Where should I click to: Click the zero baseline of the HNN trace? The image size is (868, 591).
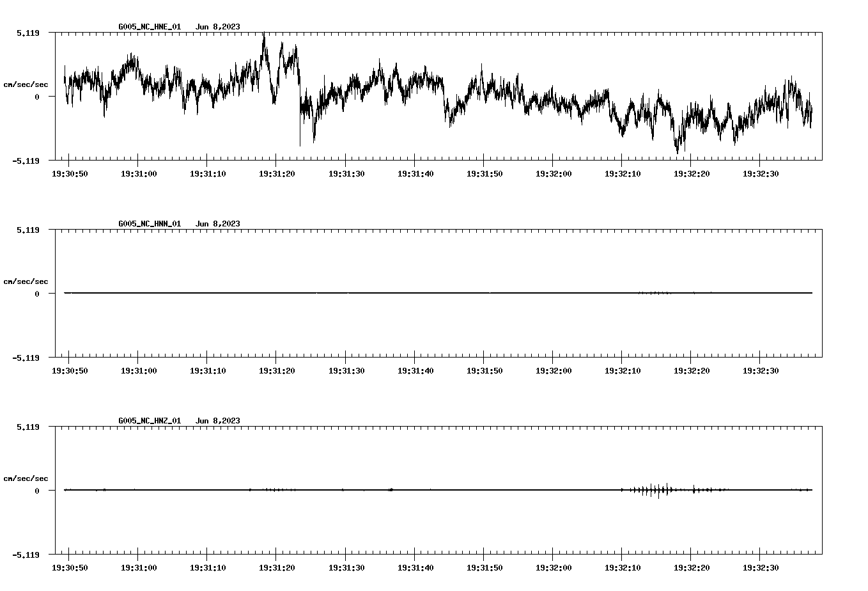[x=384, y=294]
